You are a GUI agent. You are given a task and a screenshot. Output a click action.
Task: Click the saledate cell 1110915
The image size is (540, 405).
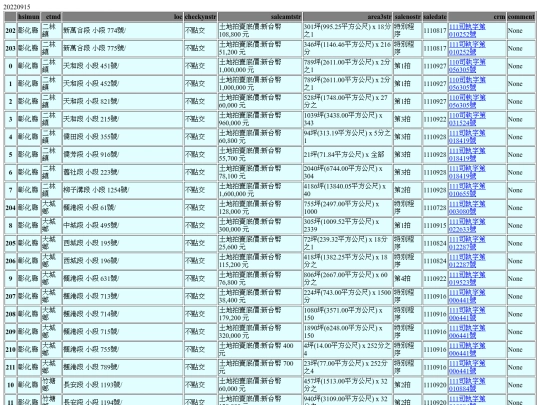point(435,226)
